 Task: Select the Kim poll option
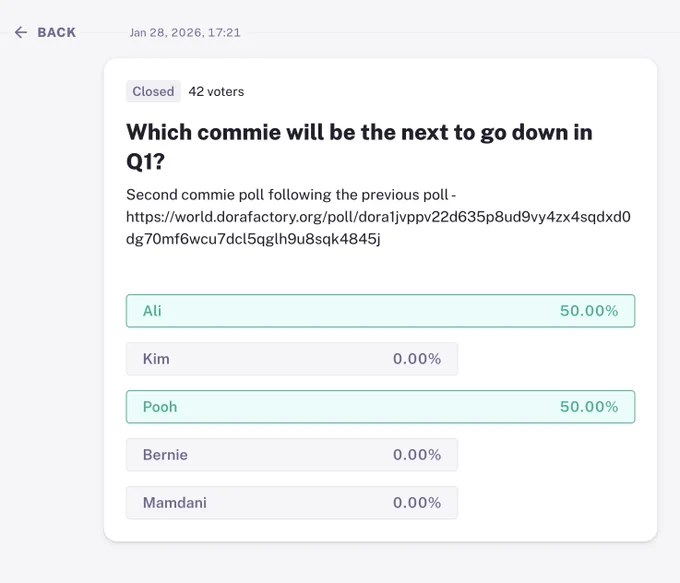pos(292,359)
